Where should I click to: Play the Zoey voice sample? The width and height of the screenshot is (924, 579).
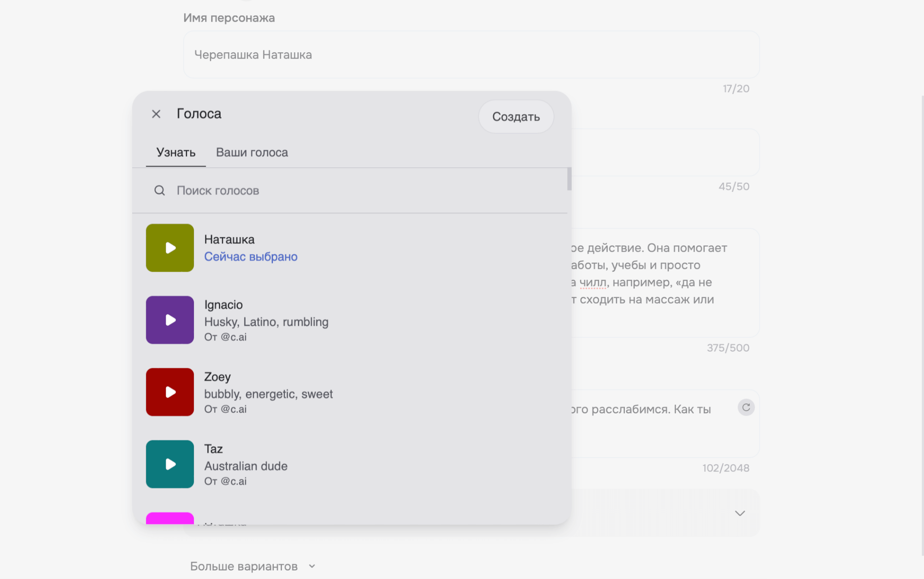(x=170, y=392)
